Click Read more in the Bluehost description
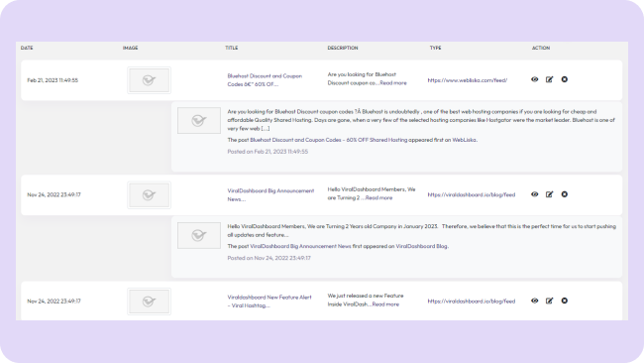Image resolution: width=644 pixels, height=363 pixels. pyautogui.click(x=393, y=83)
